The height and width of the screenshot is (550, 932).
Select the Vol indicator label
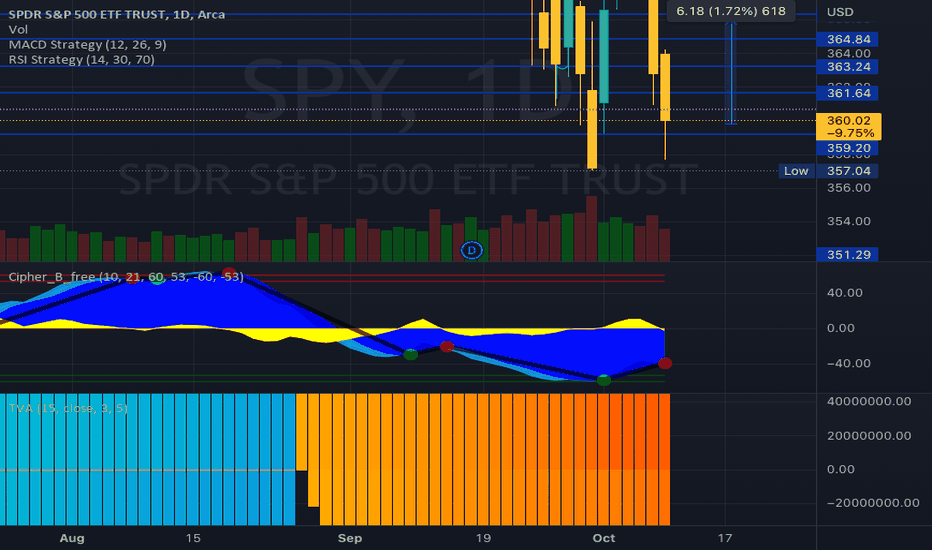point(18,29)
